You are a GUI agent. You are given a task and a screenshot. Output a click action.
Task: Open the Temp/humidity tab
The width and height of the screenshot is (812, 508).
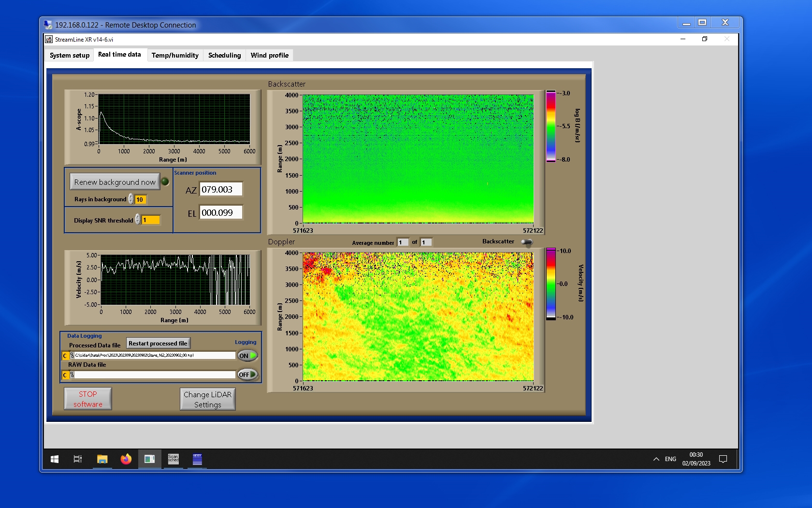click(x=175, y=55)
